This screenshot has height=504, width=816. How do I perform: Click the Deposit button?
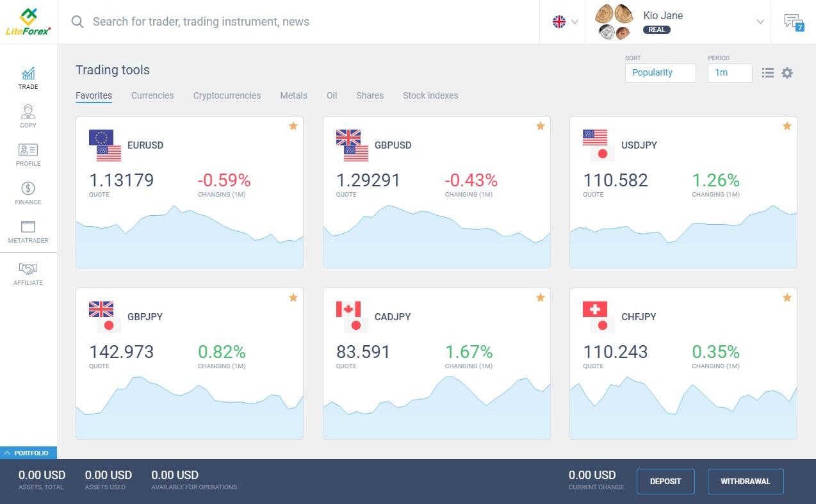[665, 482]
